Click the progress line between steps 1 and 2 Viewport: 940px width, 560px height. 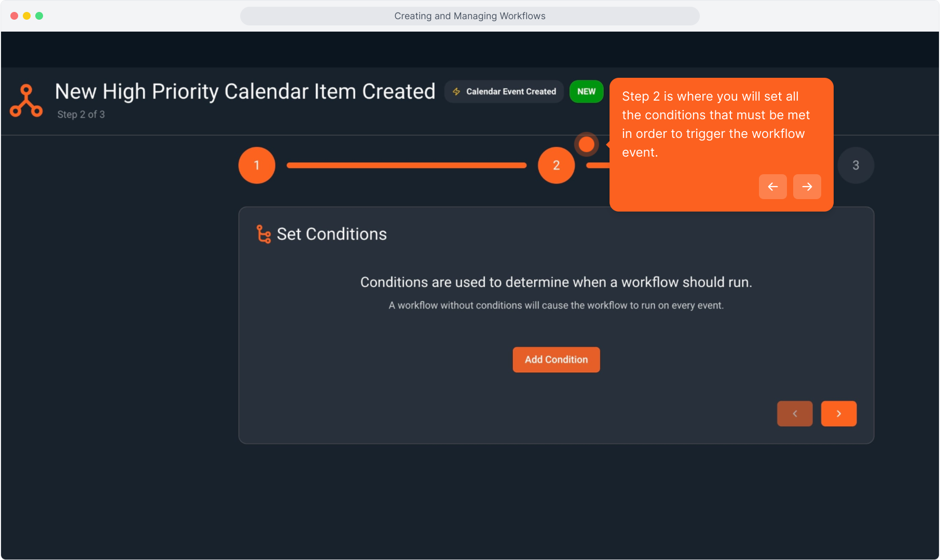pos(406,165)
